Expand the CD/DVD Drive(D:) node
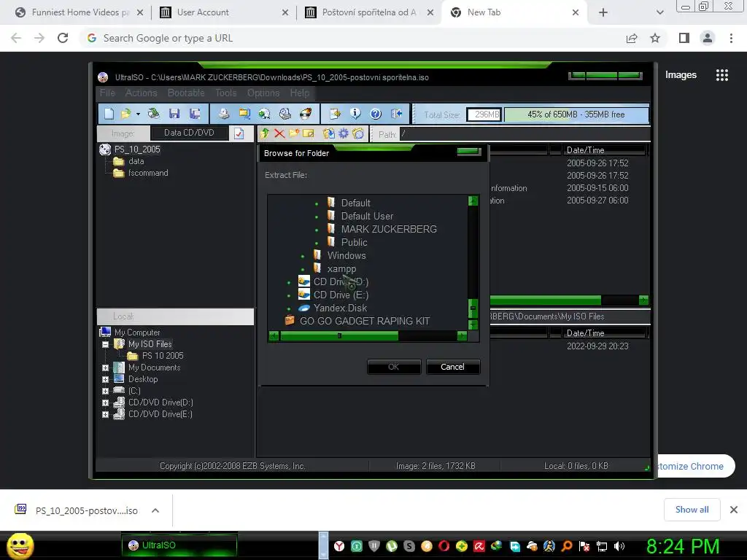 (x=105, y=402)
